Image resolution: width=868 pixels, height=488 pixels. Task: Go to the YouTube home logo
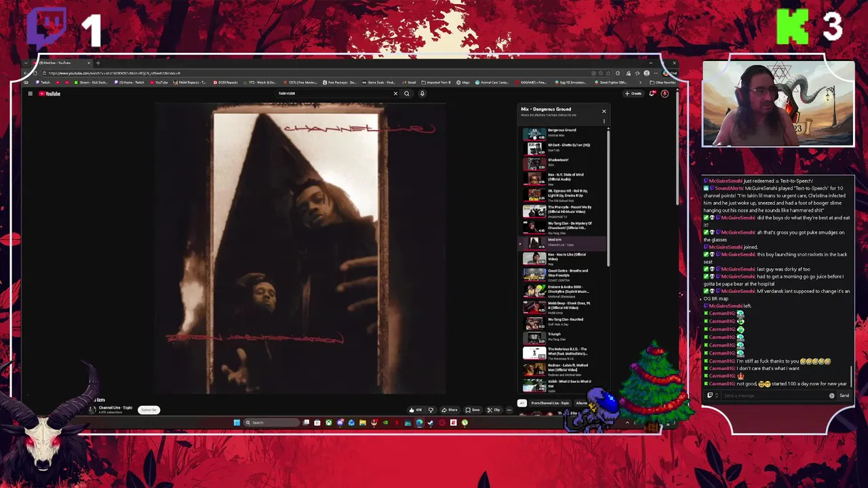(50, 94)
